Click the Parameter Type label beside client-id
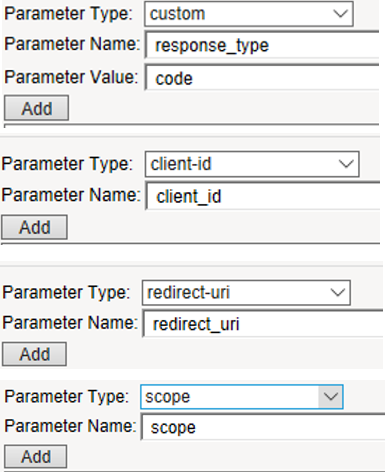Image resolution: width=387 pixels, height=475 pixels. [x=67, y=164]
